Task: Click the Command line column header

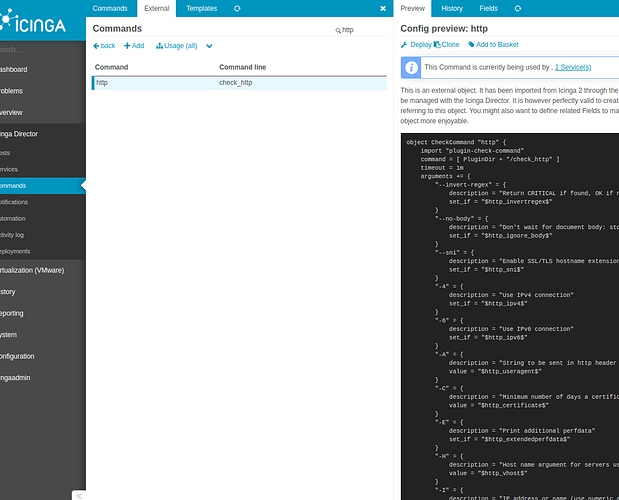Action: [x=242, y=67]
